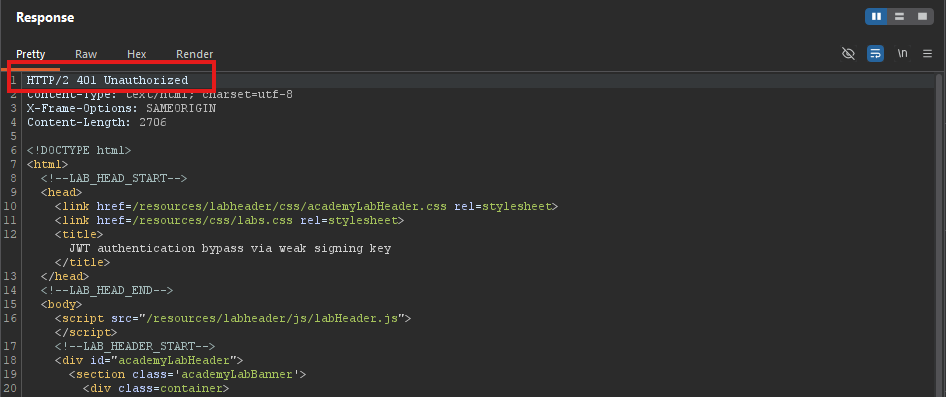Click the div id academyLabHeader line
The width and height of the screenshot is (946, 397).
pos(148,360)
